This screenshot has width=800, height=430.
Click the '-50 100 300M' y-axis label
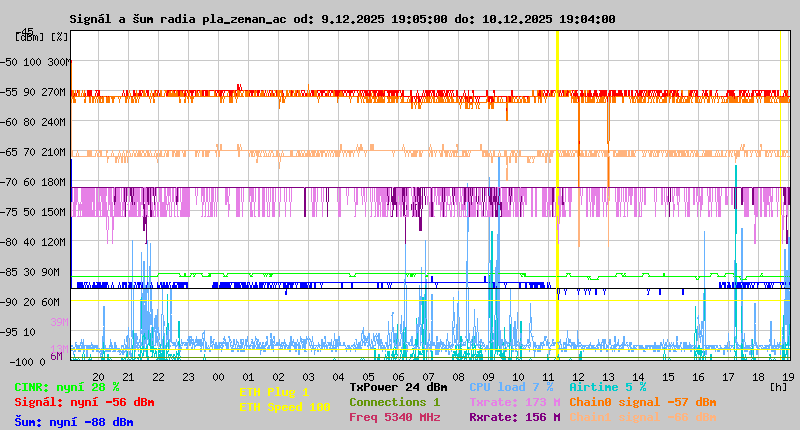tap(35, 62)
